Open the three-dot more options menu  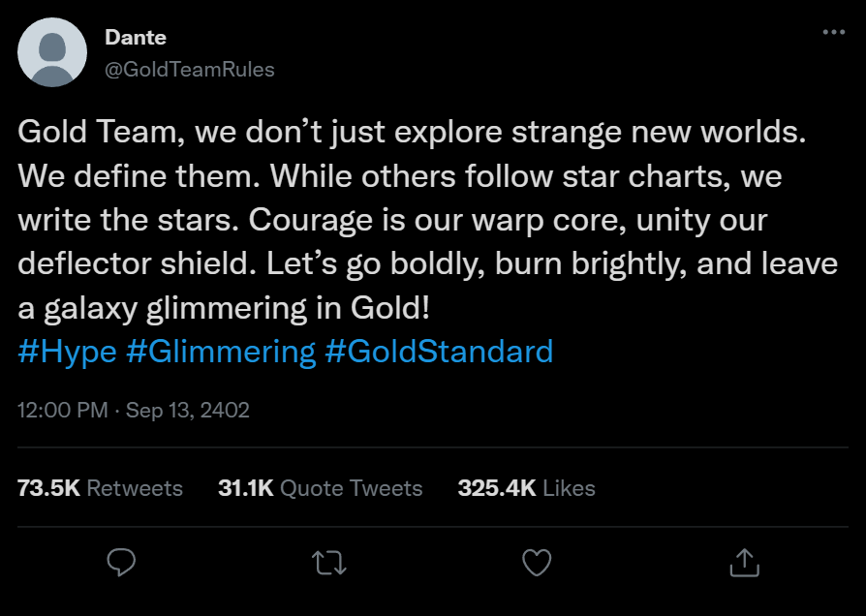click(x=833, y=32)
